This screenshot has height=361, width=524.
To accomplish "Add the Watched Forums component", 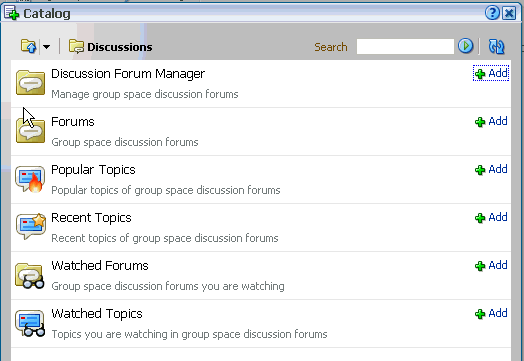I will click(x=491, y=266).
